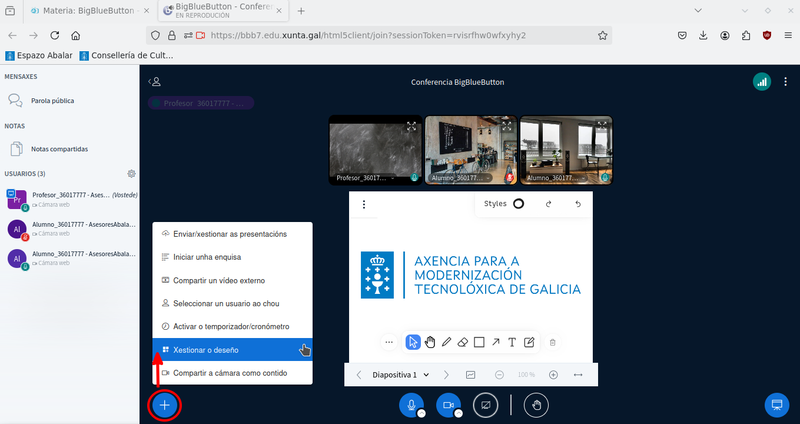
Task: Click the first webcam thumbnail of Profesor
Action: tap(374, 150)
